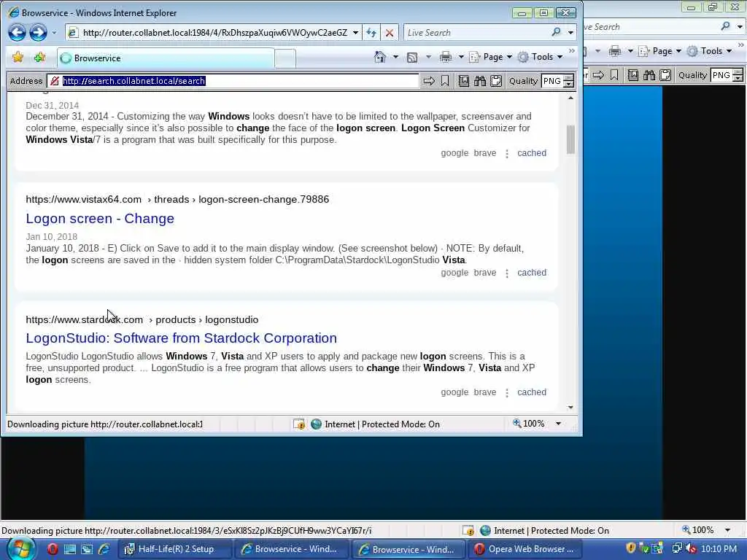Viewport: 747px width, 560px height.
Task: Click the Home icon in the command bar
Action: [379, 57]
